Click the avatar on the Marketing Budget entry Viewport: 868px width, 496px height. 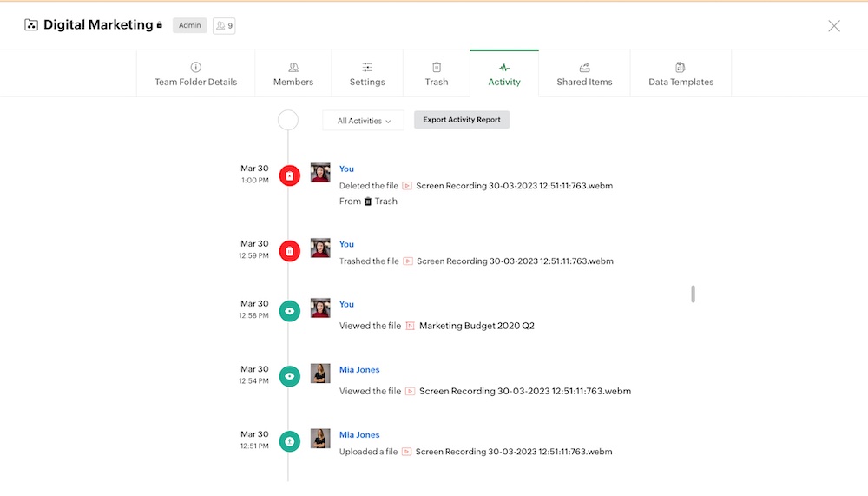point(320,308)
